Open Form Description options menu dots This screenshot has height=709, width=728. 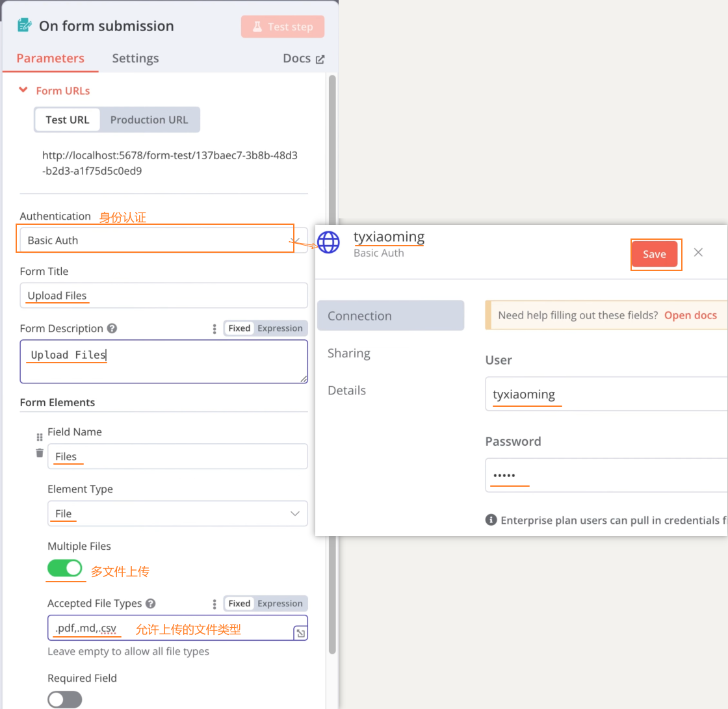pyautogui.click(x=214, y=329)
